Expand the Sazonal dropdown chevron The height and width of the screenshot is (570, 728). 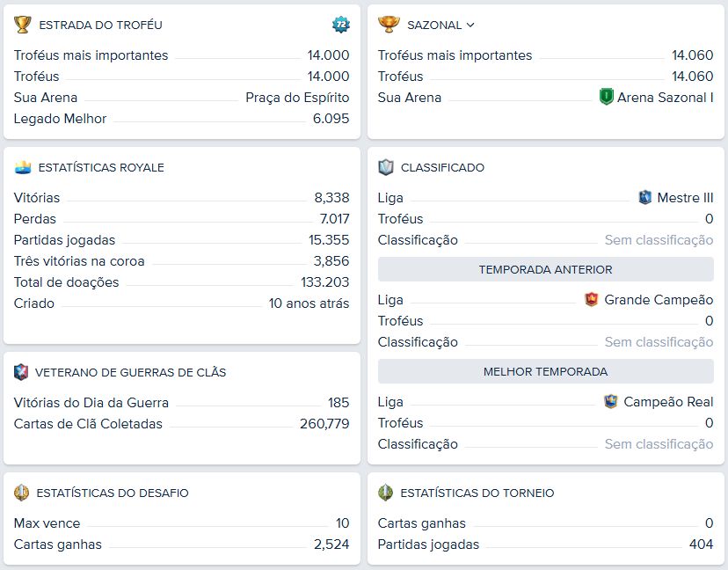point(470,26)
